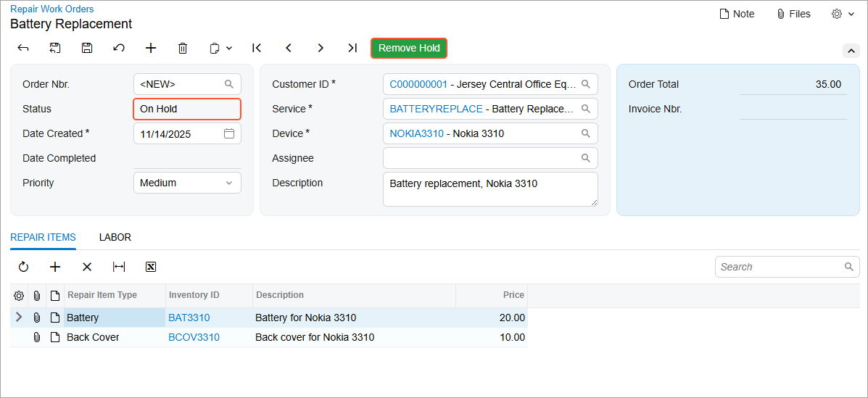The width and height of the screenshot is (868, 398).
Task: Click the Assignee input field
Action: (490, 158)
